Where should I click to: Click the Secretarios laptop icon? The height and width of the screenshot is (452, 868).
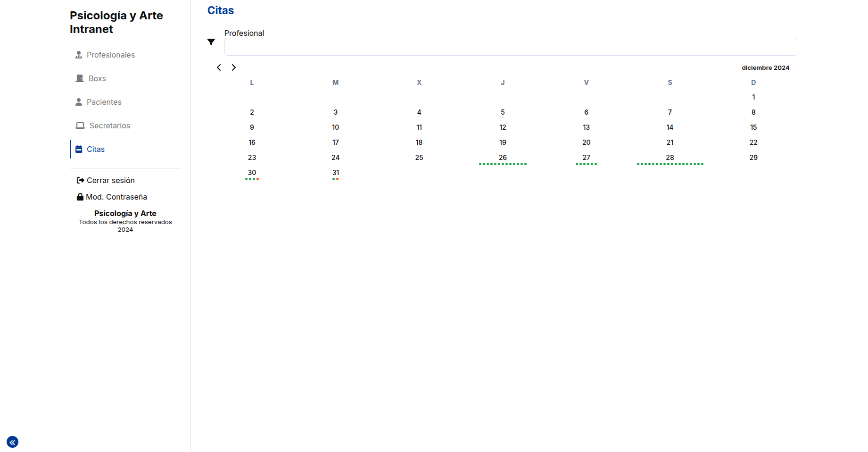[80, 126]
